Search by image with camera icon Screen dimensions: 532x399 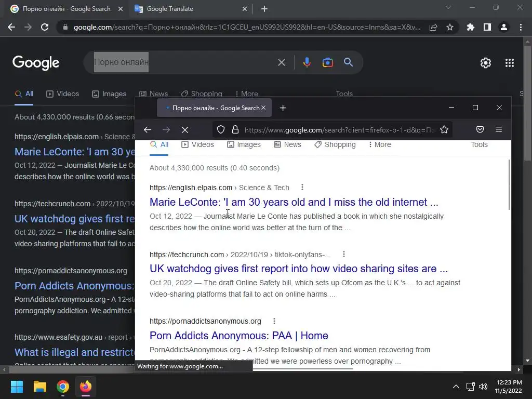[327, 62]
